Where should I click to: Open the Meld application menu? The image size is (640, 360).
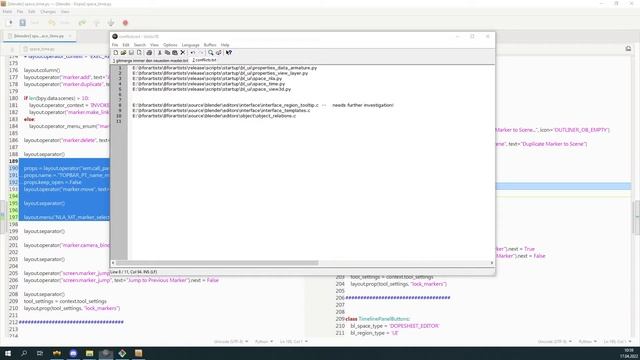tap(7, 12)
